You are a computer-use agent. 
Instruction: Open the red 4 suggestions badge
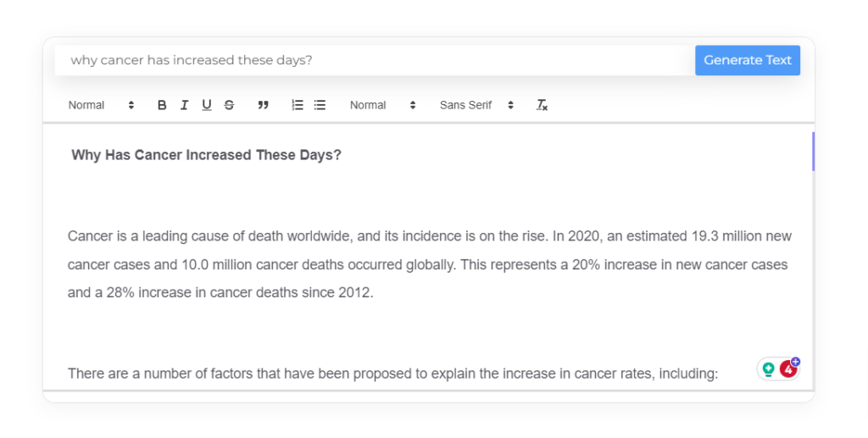pyautogui.click(x=787, y=370)
